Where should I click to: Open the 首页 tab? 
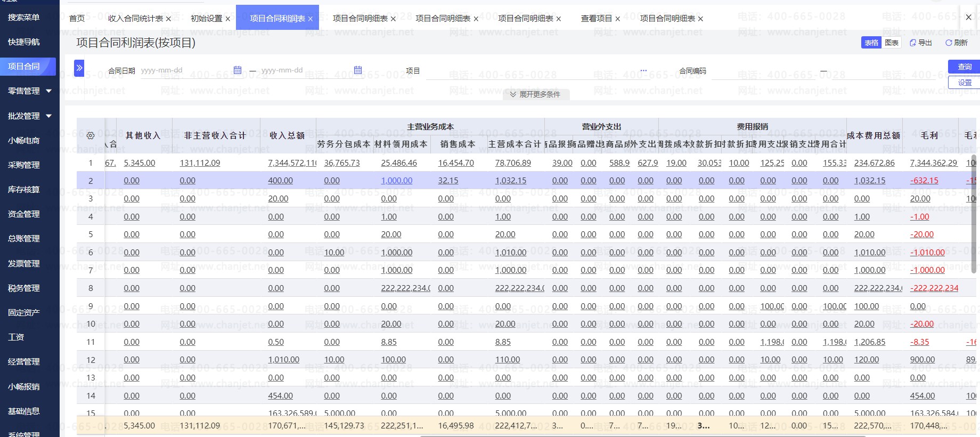pos(77,19)
